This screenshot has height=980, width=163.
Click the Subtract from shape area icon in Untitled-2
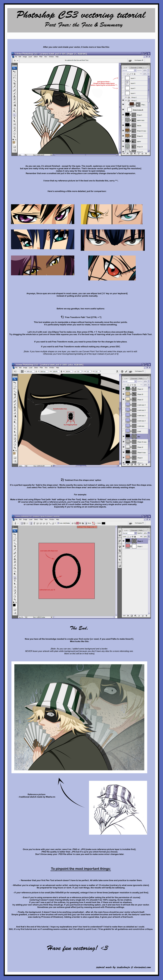tap(77, 524)
